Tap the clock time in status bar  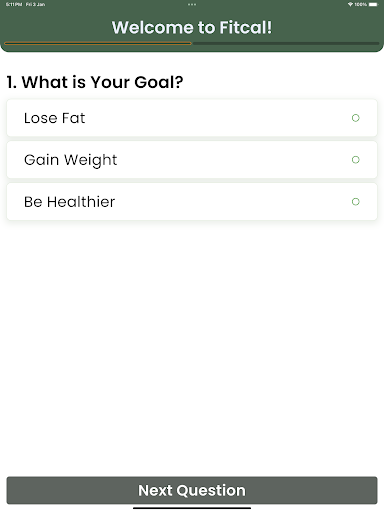[14, 4]
